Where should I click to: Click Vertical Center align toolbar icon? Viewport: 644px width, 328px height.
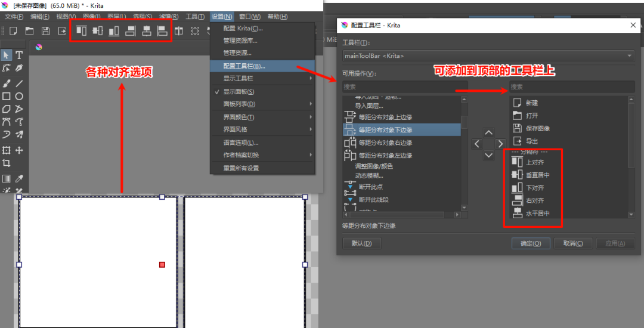98,31
